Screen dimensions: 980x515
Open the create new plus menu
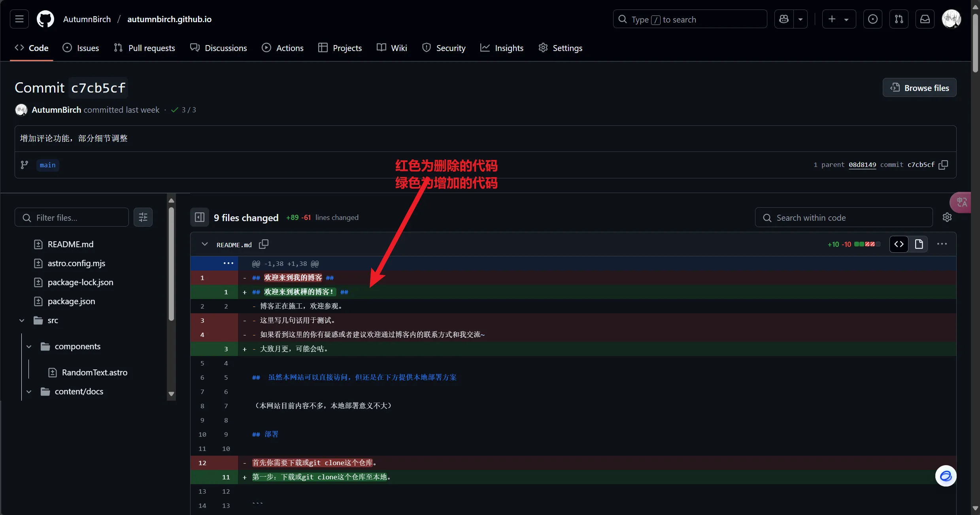[839, 19]
